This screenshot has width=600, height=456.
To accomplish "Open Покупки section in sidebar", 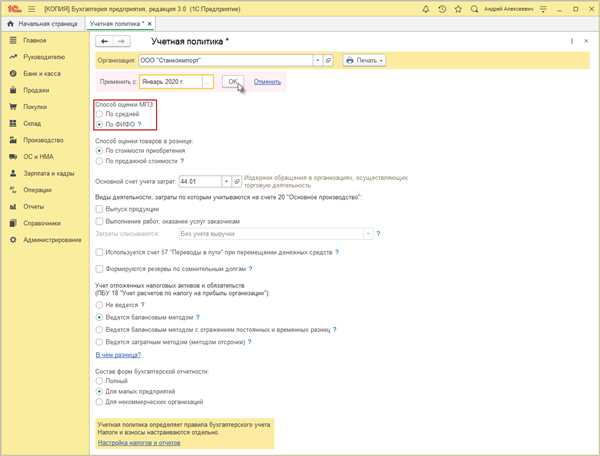I will point(35,107).
